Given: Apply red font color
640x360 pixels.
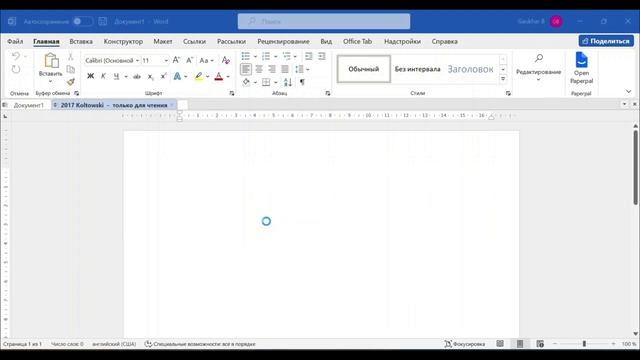Looking at the screenshot, I should [x=219, y=76].
